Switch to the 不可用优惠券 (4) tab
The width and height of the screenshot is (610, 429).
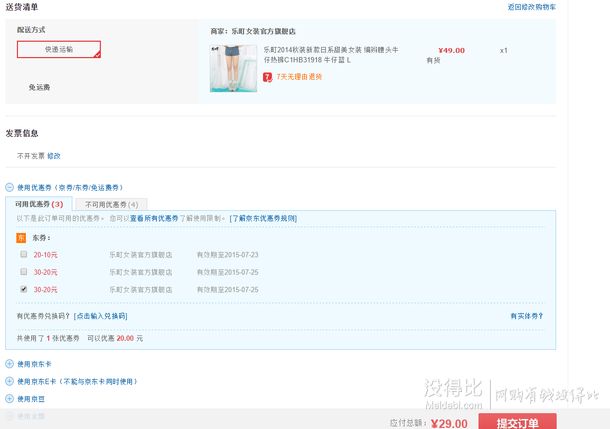coord(110,204)
